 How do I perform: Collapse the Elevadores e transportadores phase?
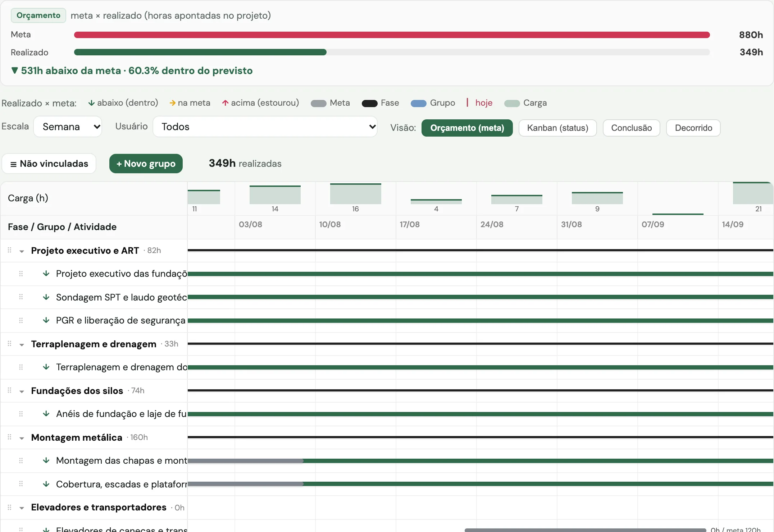click(22, 508)
